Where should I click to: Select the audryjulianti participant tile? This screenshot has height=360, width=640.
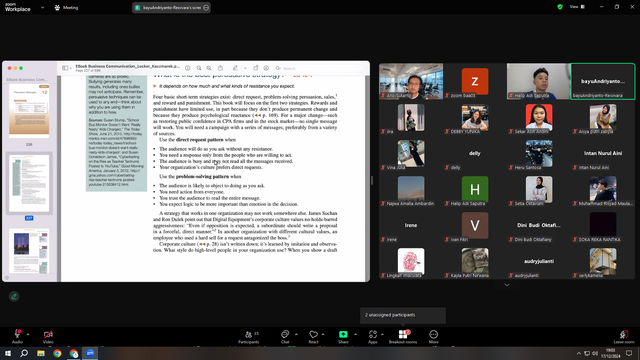coord(538,261)
